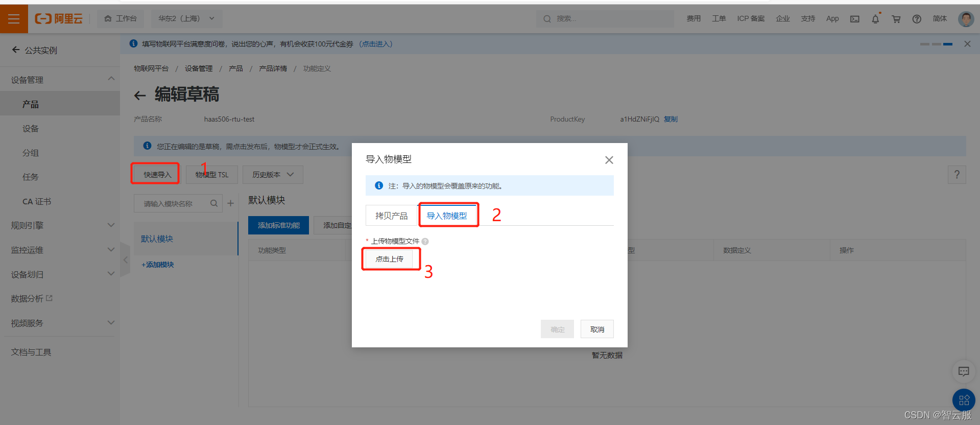This screenshot has width=980, height=425.
Task: Click the 物模型 TSL button
Action: [x=212, y=175]
